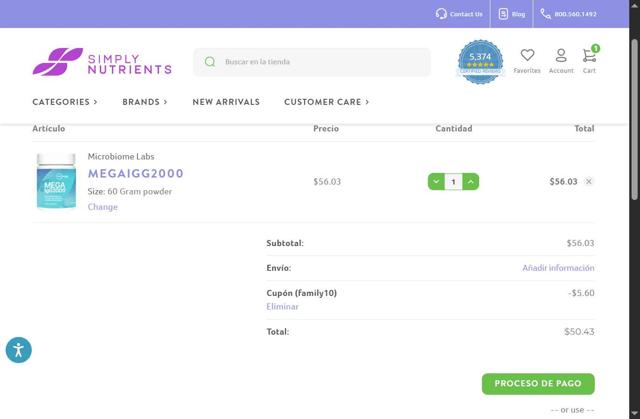Click the Change size link

click(x=102, y=207)
